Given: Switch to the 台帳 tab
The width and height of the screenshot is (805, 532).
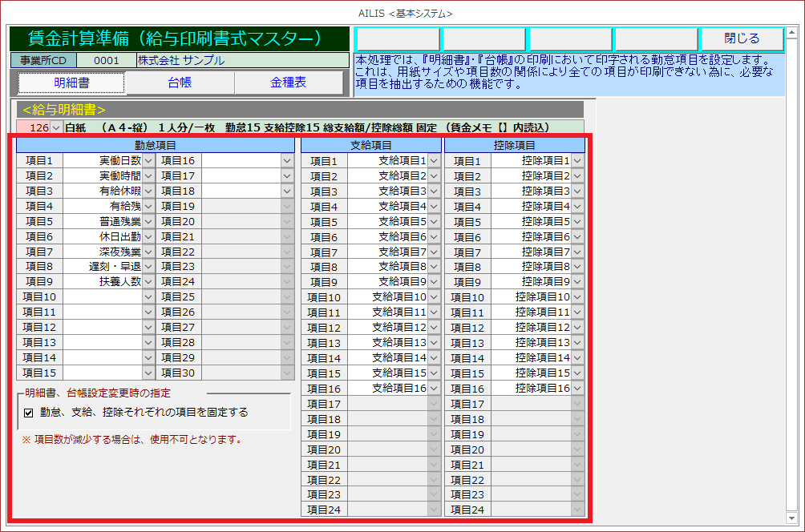Looking at the screenshot, I should tap(180, 83).
